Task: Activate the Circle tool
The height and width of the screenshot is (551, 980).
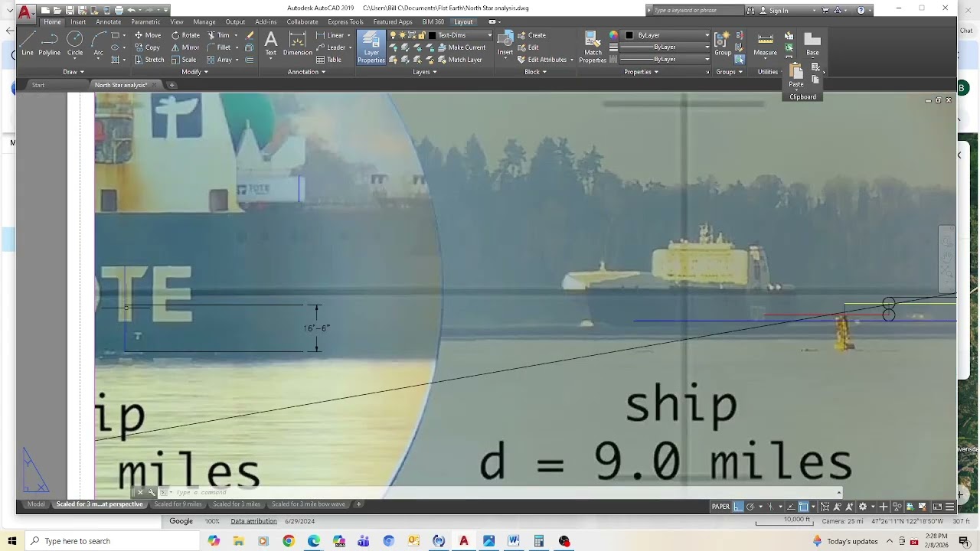Action: click(75, 44)
